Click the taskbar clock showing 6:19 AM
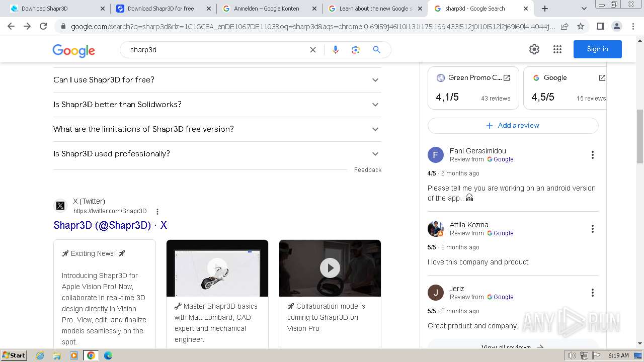Image resolution: width=644 pixels, height=362 pixels. pyautogui.click(x=618, y=355)
